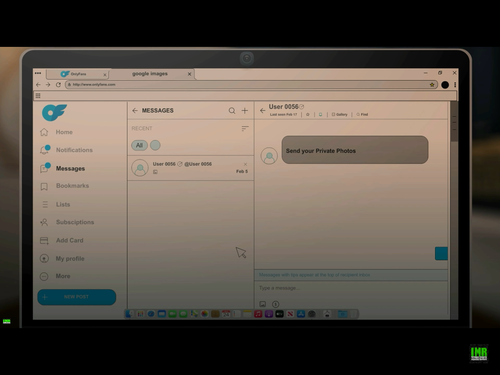The width and height of the screenshot is (500, 375).
Task: Select Messages in the sidebar
Action: [62, 168]
